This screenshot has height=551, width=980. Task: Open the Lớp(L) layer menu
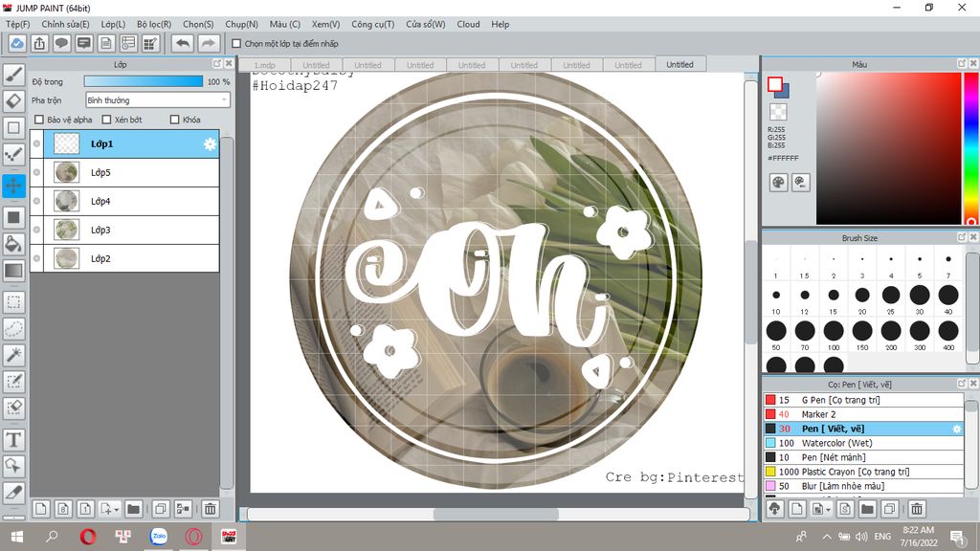[113, 24]
